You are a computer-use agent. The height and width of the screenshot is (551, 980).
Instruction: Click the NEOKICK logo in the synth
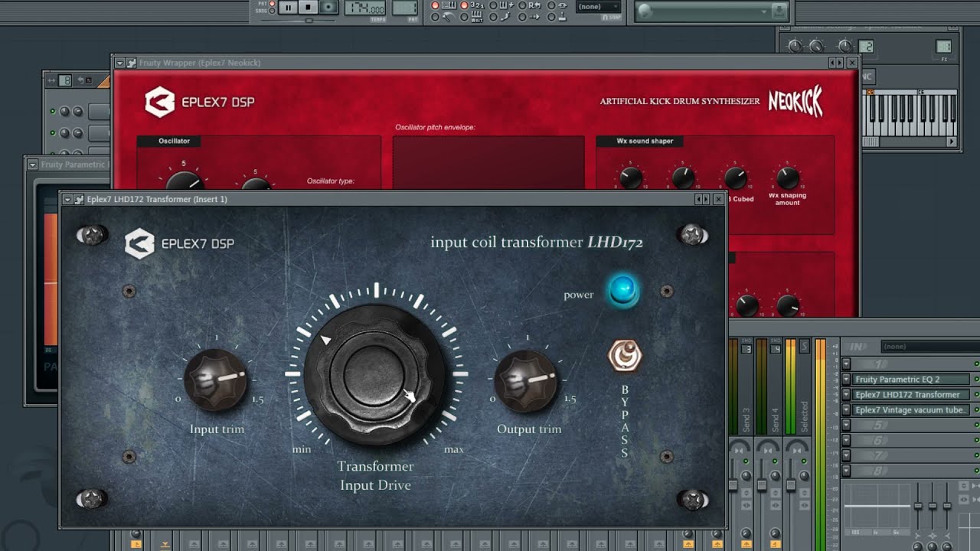[795, 101]
